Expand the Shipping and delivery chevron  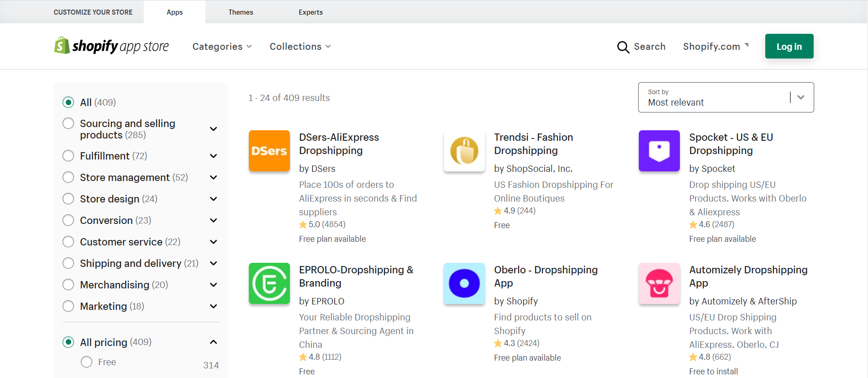(x=213, y=263)
